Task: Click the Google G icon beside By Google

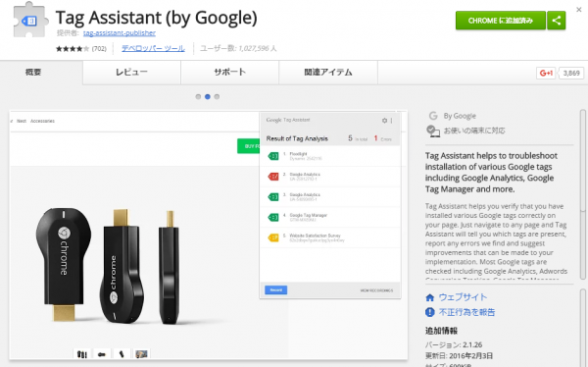Action: (433, 116)
